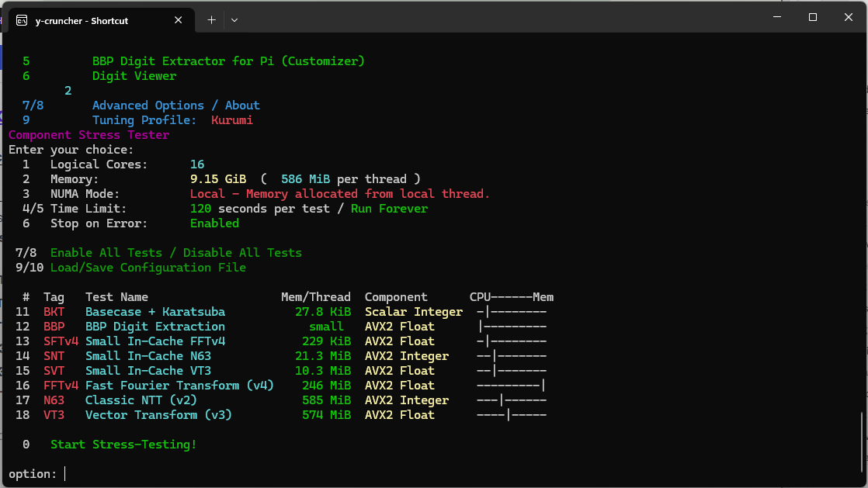Click 'Vector Transform (v3)' test name
The height and width of the screenshot is (488, 868).
pyautogui.click(x=158, y=415)
